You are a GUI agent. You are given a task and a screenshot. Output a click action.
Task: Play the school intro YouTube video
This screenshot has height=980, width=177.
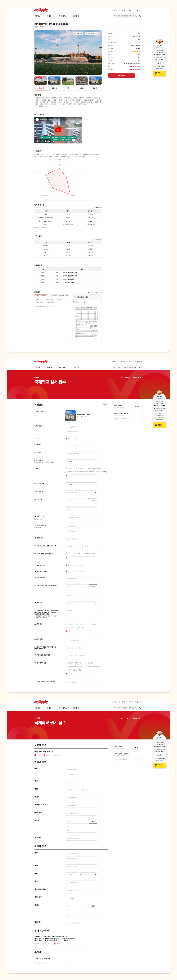click(58, 130)
